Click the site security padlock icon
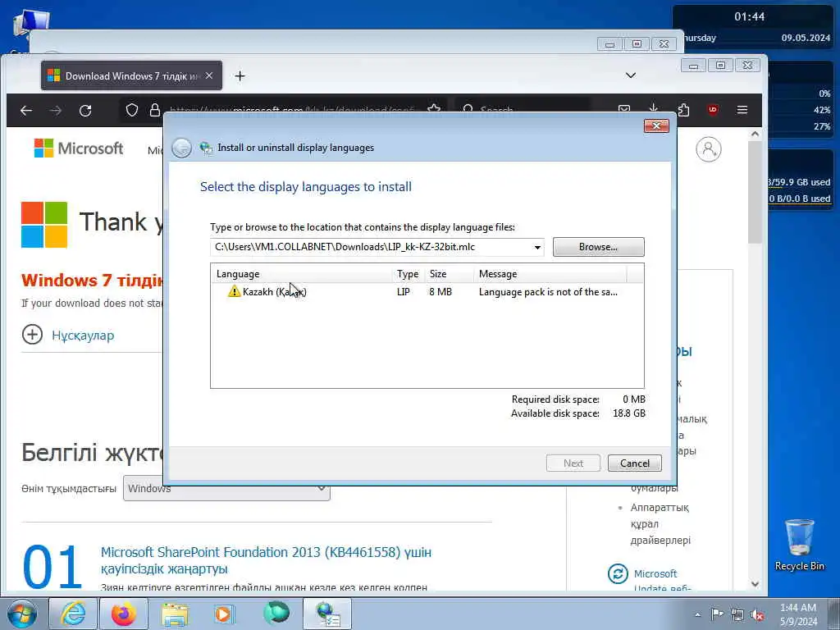The image size is (840, 630). [x=155, y=111]
